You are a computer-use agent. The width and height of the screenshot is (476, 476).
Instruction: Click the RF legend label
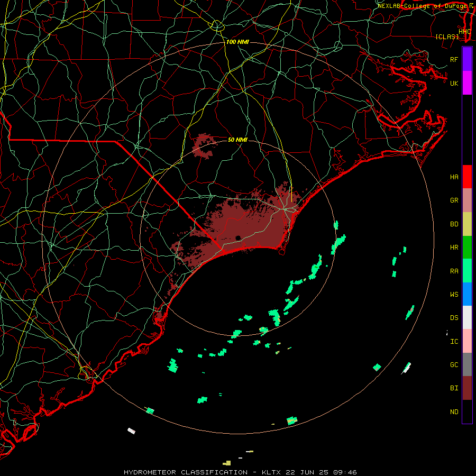tap(454, 60)
